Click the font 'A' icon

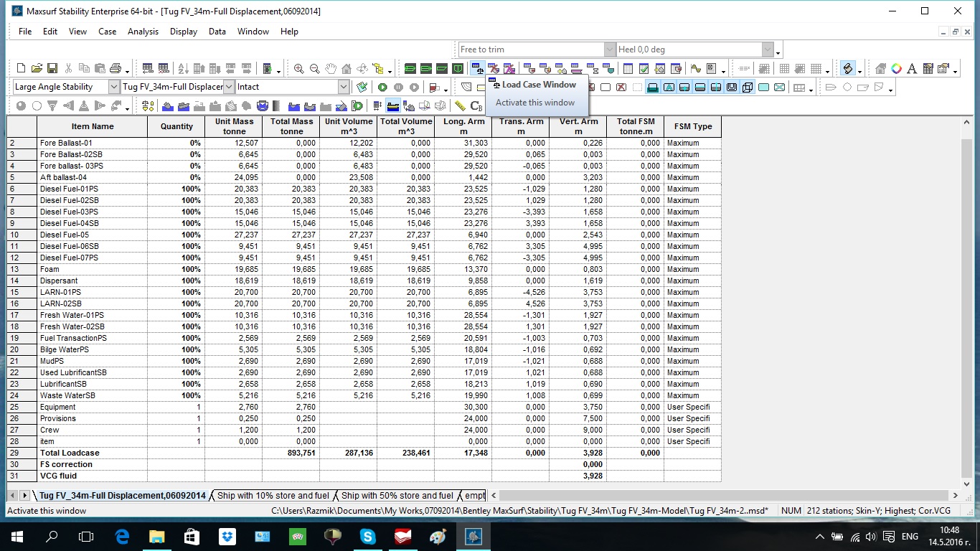point(912,69)
